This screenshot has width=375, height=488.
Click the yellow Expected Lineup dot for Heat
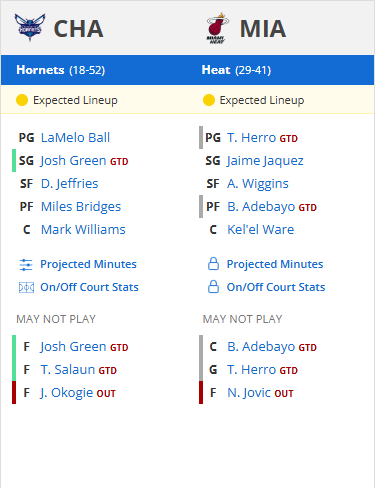(209, 100)
